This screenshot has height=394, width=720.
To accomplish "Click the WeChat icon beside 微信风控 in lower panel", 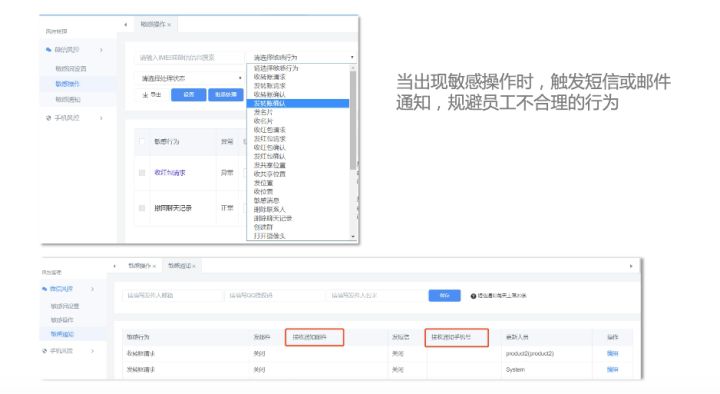I will pyautogui.click(x=45, y=289).
